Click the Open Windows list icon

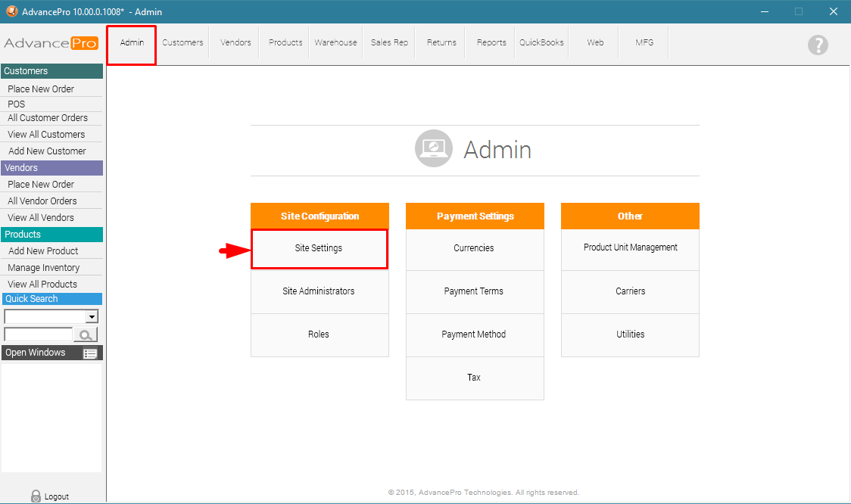point(90,353)
